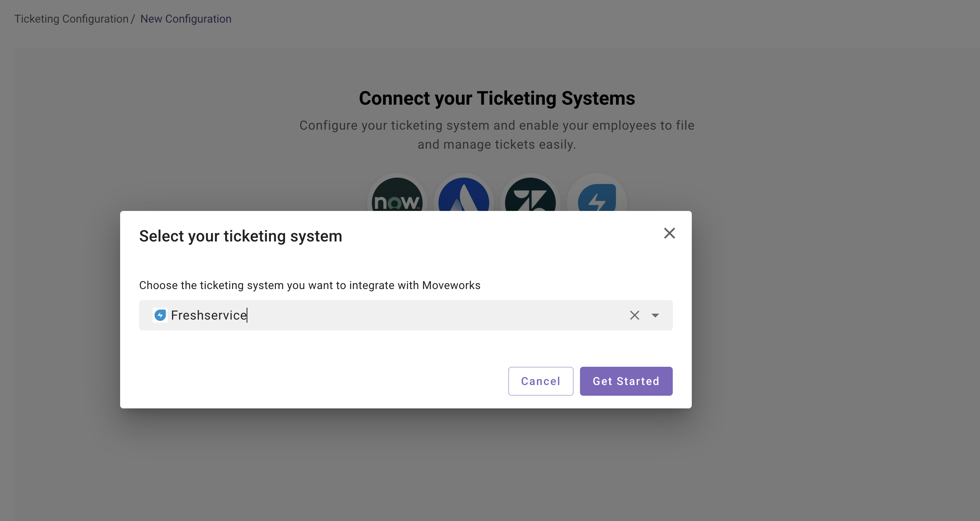
Task: Click the Get Started button
Action: point(626,381)
